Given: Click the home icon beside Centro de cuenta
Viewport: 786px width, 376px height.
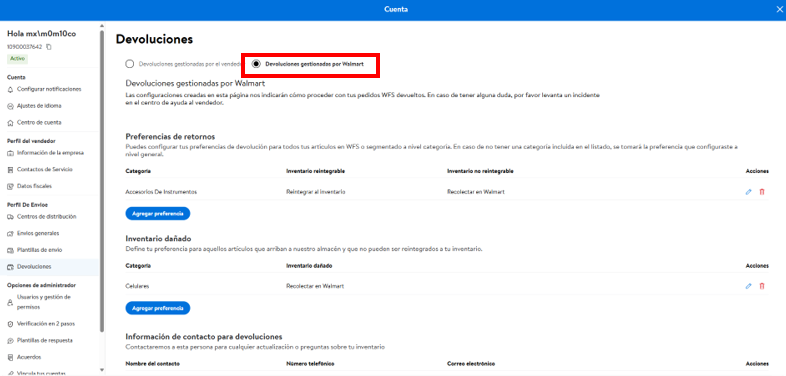Looking at the screenshot, I should [11, 123].
